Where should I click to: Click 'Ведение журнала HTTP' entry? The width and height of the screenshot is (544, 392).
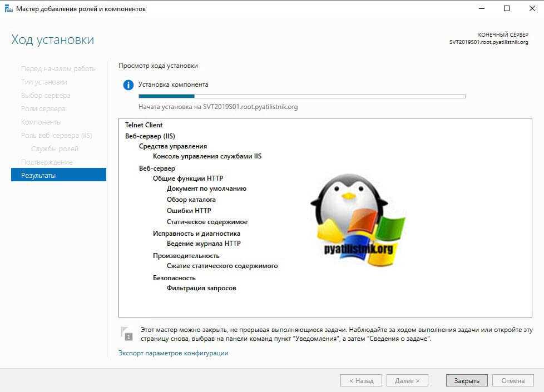pos(204,244)
